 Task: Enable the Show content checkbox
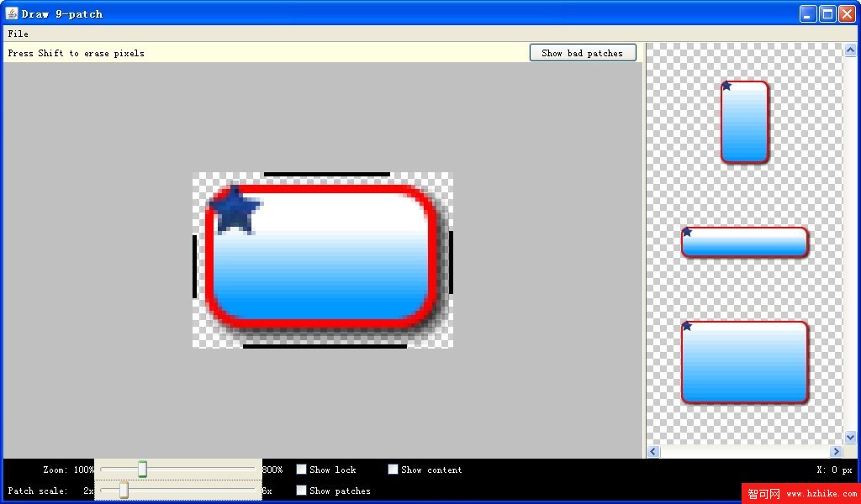(394, 470)
